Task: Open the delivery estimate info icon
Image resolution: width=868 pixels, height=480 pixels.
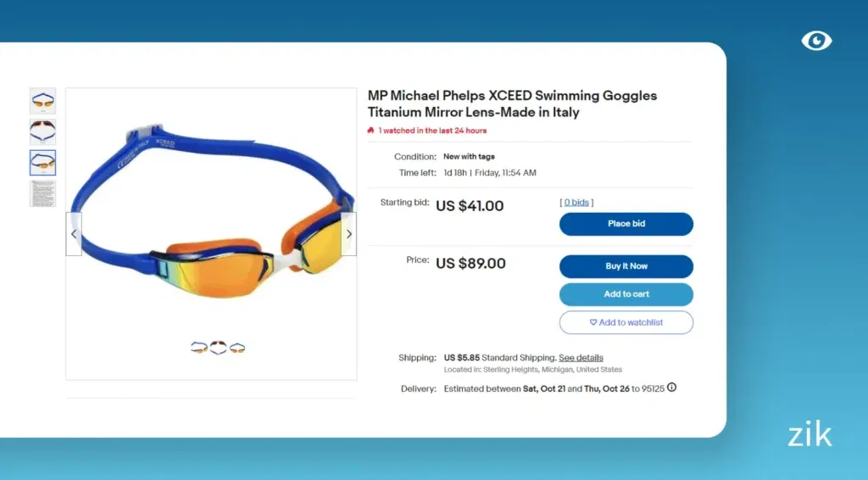Action: [x=671, y=388]
